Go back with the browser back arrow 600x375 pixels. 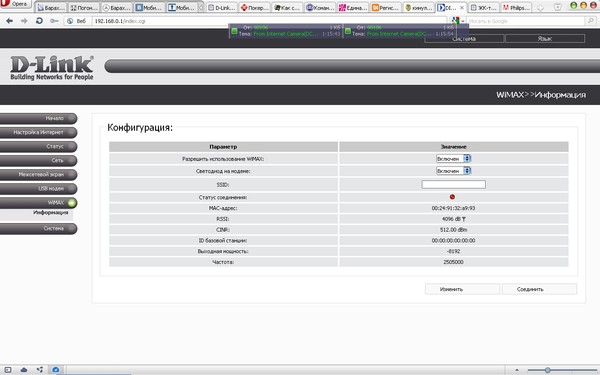pos(9,21)
